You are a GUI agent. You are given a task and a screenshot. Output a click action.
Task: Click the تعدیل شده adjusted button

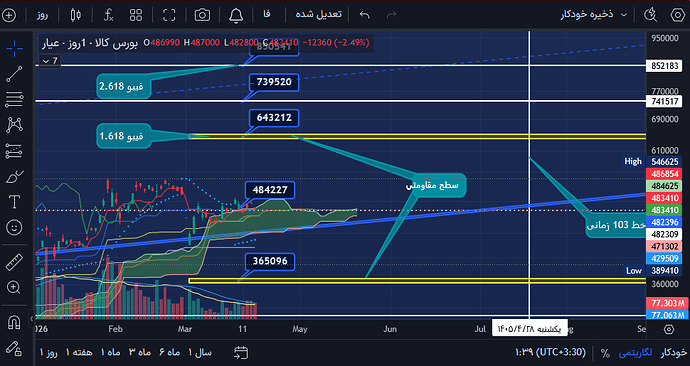point(319,15)
